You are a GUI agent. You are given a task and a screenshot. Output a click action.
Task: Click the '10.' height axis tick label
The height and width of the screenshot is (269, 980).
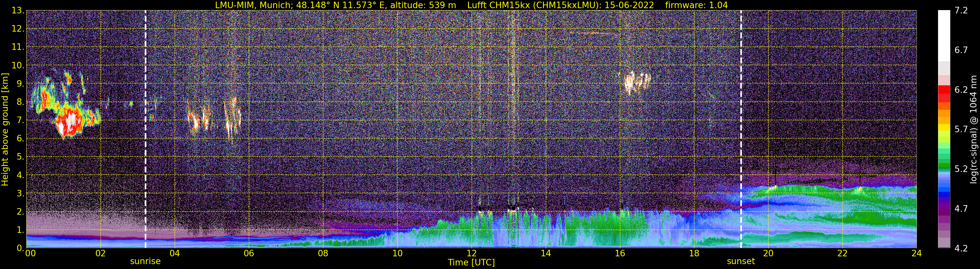click(x=18, y=65)
